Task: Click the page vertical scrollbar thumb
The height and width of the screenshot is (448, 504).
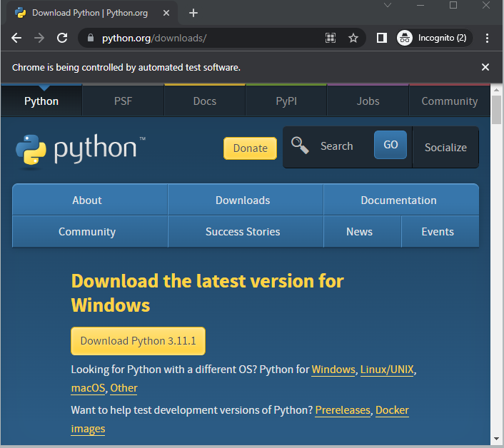Action: (497, 110)
